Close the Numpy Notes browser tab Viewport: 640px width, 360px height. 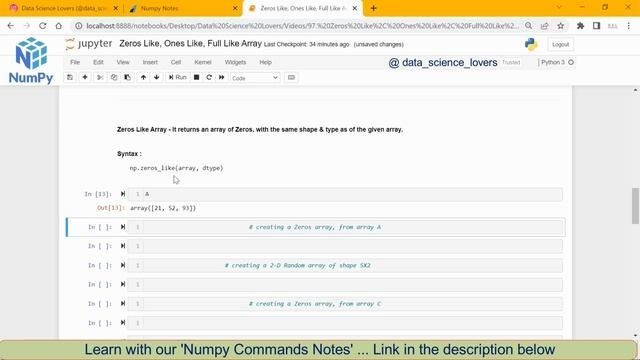(235, 8)
